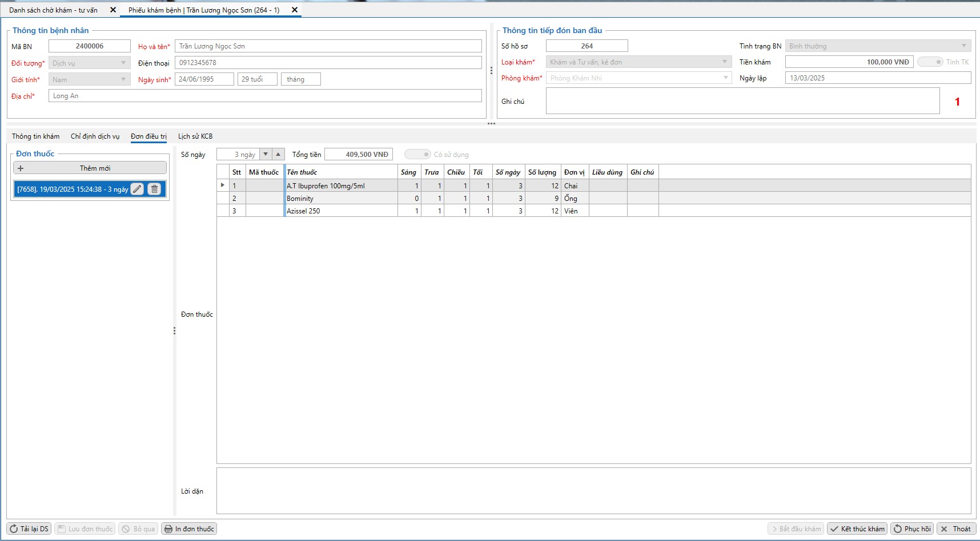980x541 pixels.
Task: Click the Họ và tên input field
Action: (328, 46)
